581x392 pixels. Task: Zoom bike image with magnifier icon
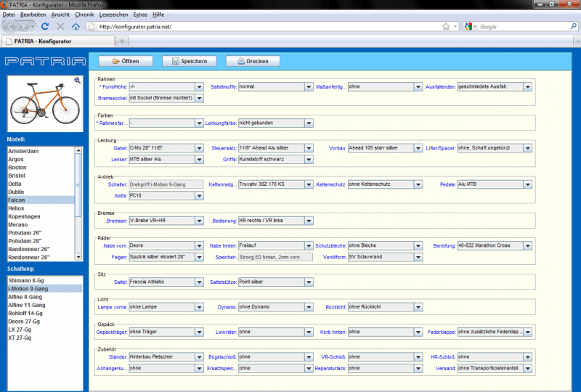point(77,81)
